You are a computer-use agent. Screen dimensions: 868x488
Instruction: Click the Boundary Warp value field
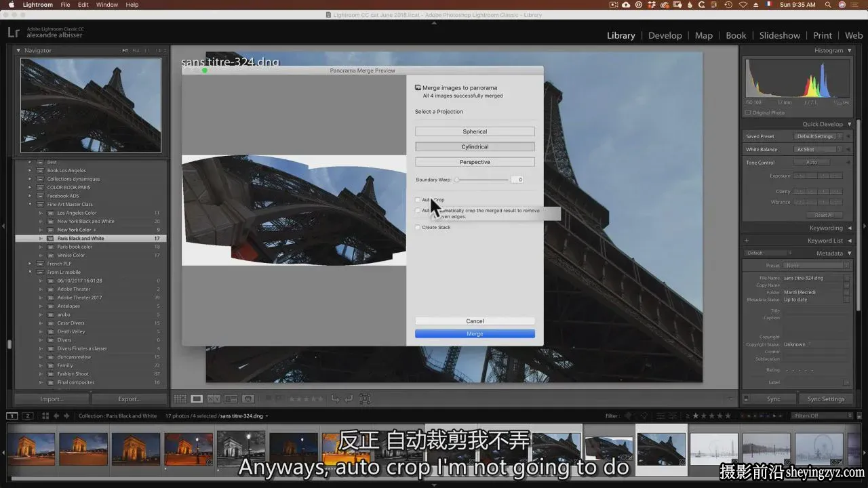point(517,180)
